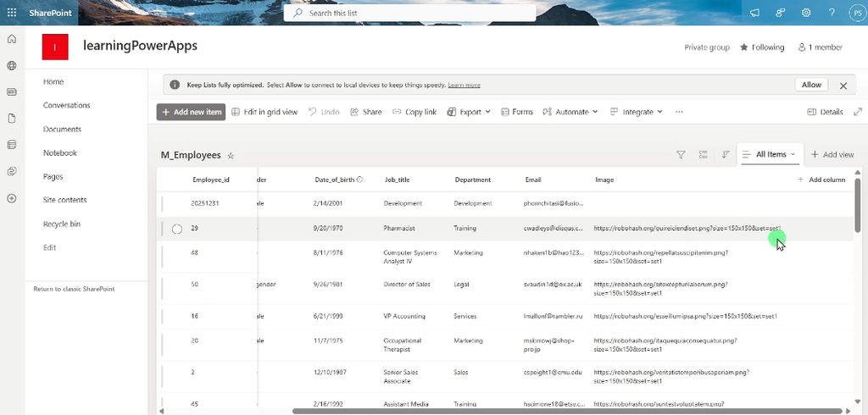
Task: Toggle Following star for this site
Action: pyautogui.click(x=744, y=47)
